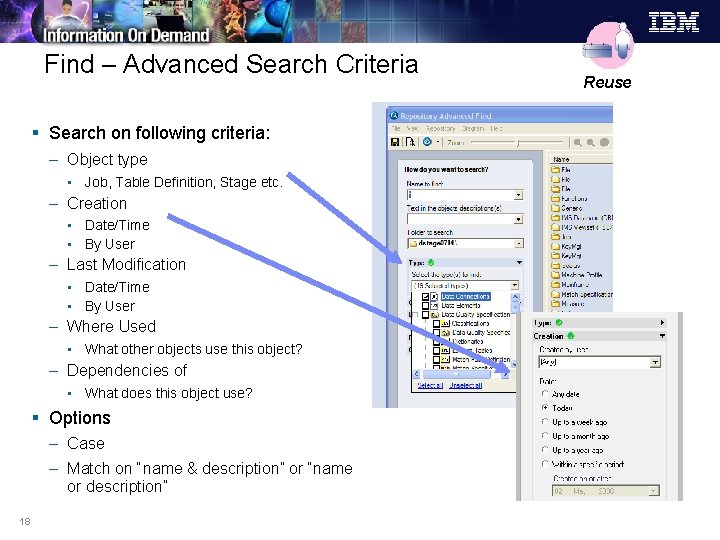Screen dimensions: 720x540
Task: Open the File menu
Action: (x=396, y=129)
